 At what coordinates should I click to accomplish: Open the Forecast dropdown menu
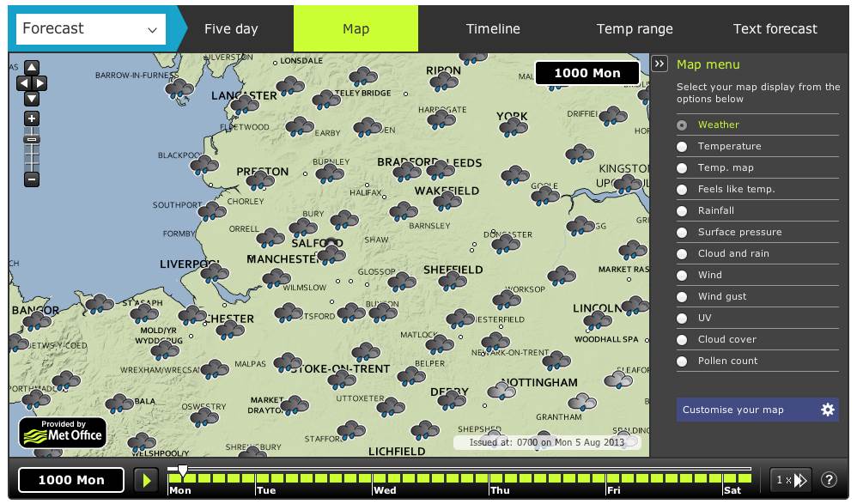(90, 29)
